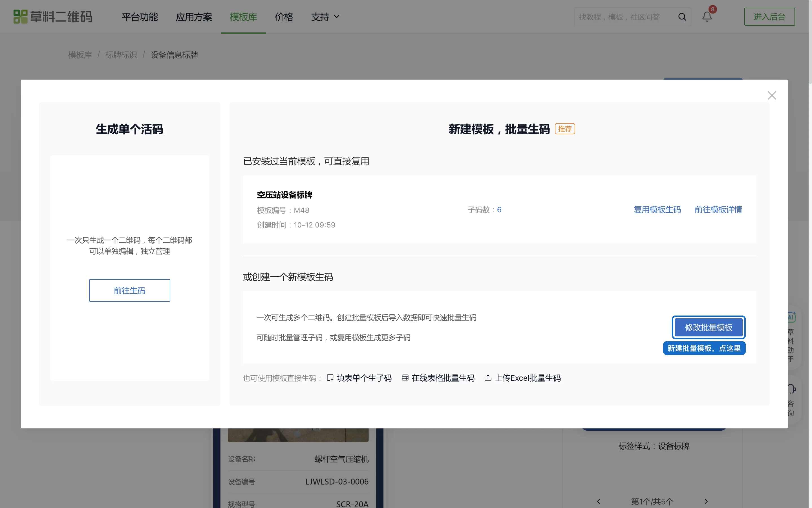
Task: Click the 模板库 breadcrumb
Action: click(80, 55)
